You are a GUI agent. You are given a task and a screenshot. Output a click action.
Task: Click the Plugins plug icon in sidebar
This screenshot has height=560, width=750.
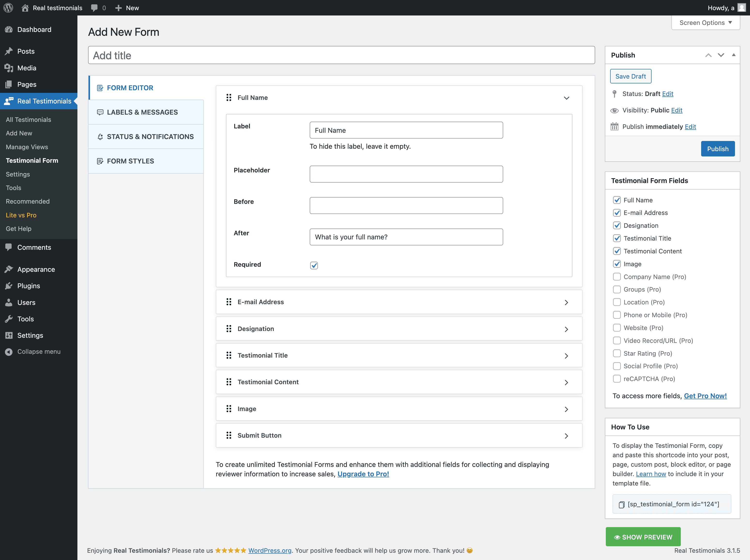click(x=9, y=286)
